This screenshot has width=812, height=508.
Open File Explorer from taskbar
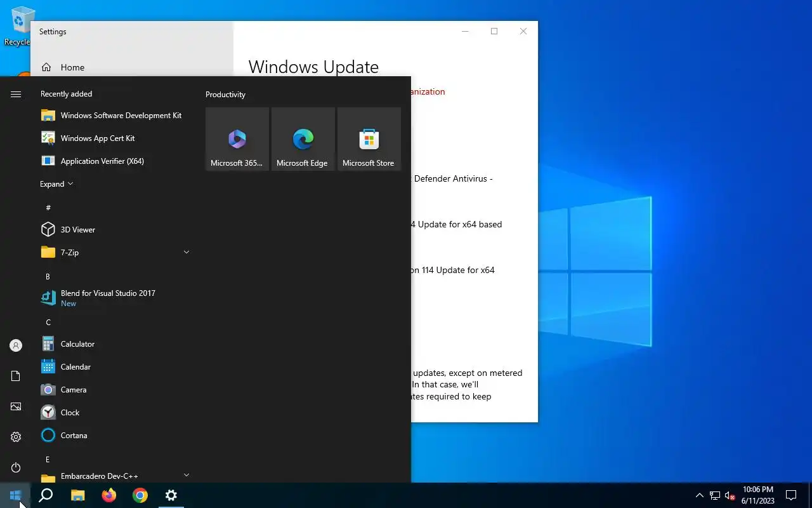coord(77,495)
